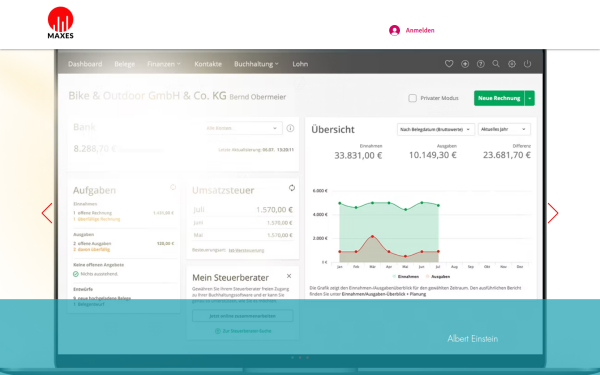Open the Belege menu item

click(125, 64)
